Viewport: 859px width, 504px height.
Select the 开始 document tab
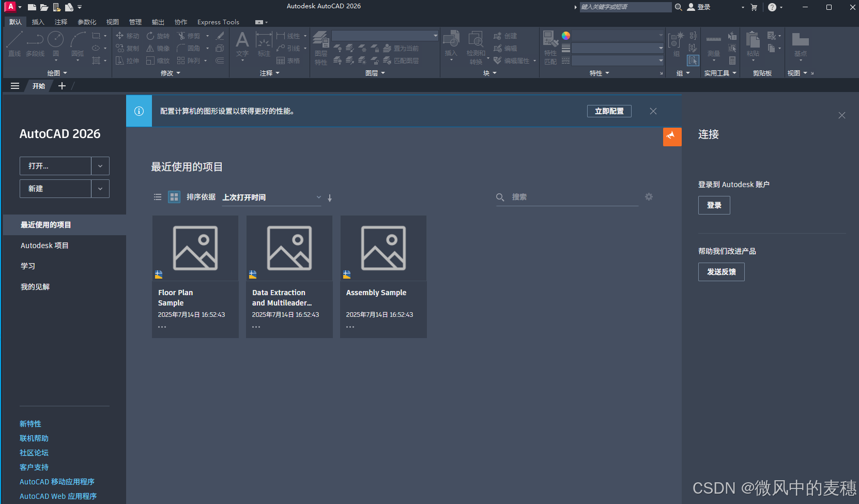[x=39, y=86]
